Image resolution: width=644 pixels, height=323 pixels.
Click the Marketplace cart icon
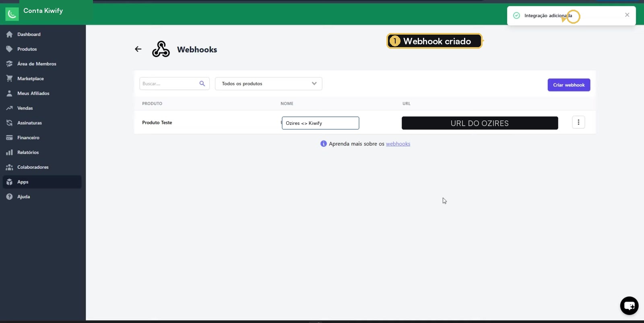pos(9,79)
